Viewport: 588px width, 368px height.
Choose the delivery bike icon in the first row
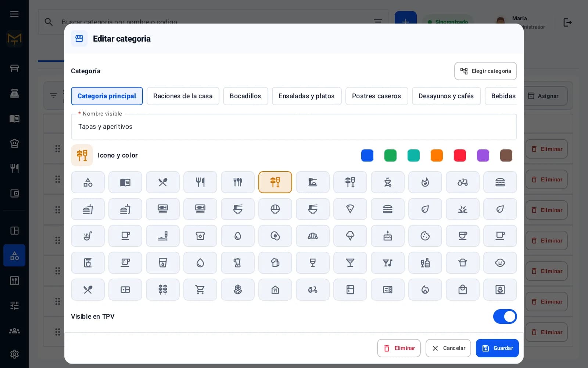pyautogui.click(x=462, y=182)
